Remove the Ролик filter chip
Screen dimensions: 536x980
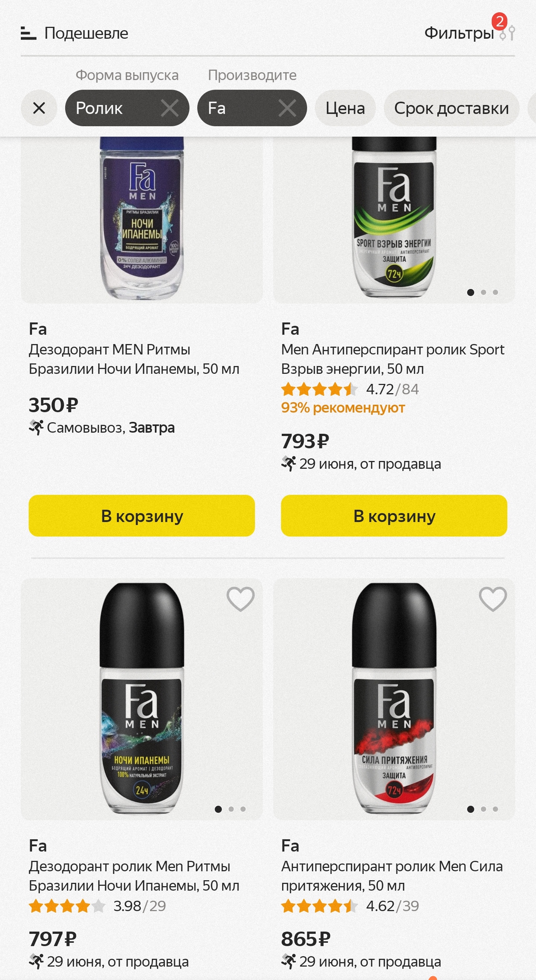(169, 108)
